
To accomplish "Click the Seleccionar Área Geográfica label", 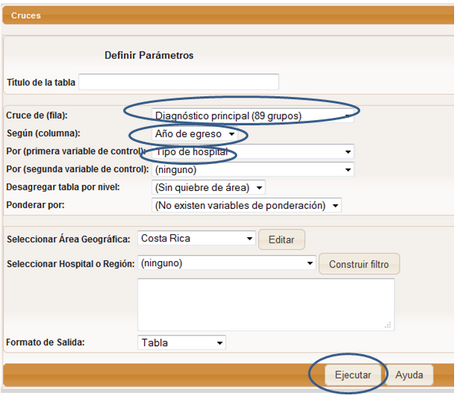I will click(x=68, y=239).
